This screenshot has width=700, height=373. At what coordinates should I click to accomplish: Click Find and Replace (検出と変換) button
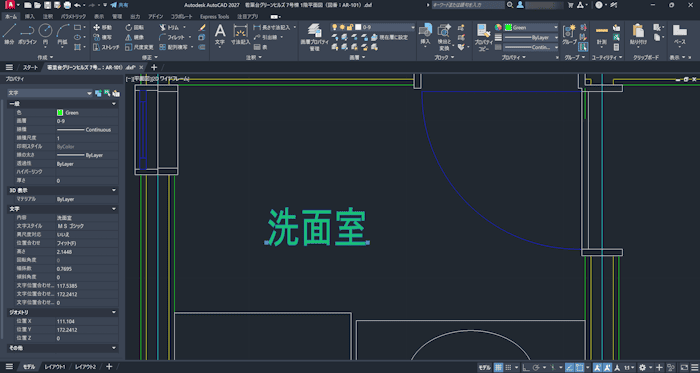click(x=444, y=37)
